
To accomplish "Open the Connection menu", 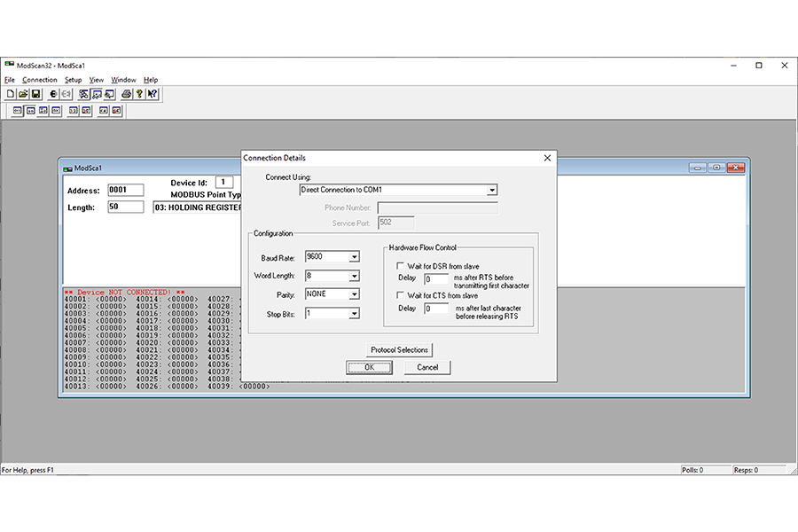I will [40, 80].
